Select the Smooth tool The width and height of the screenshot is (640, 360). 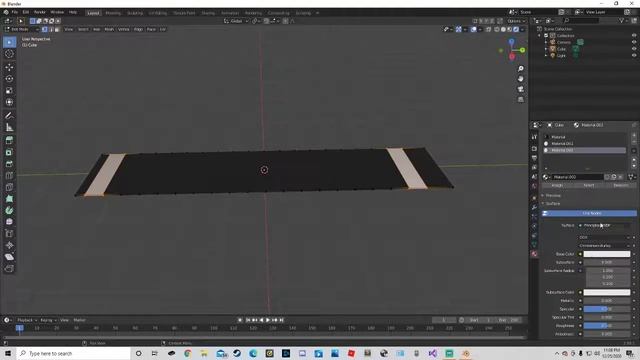(9, 222)
